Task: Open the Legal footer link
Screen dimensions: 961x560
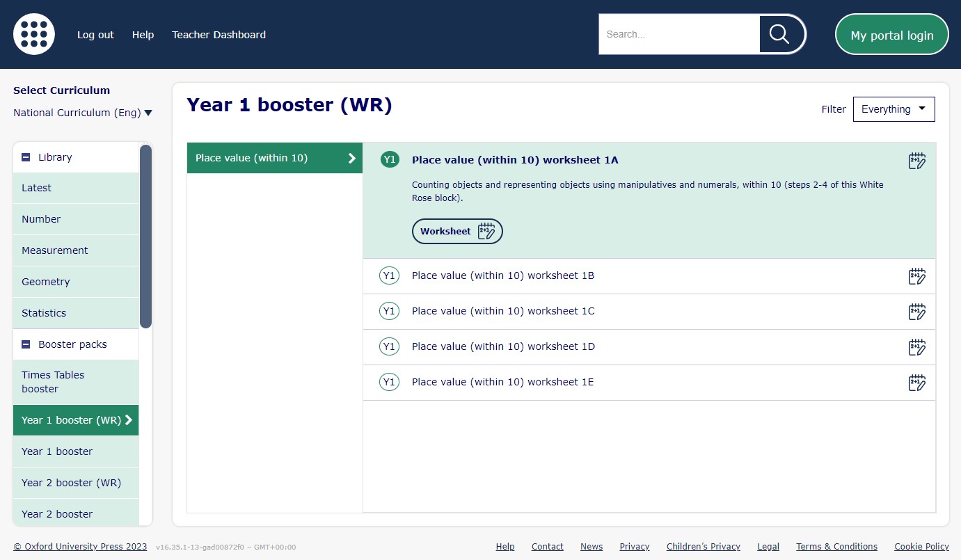Action: 768,547
